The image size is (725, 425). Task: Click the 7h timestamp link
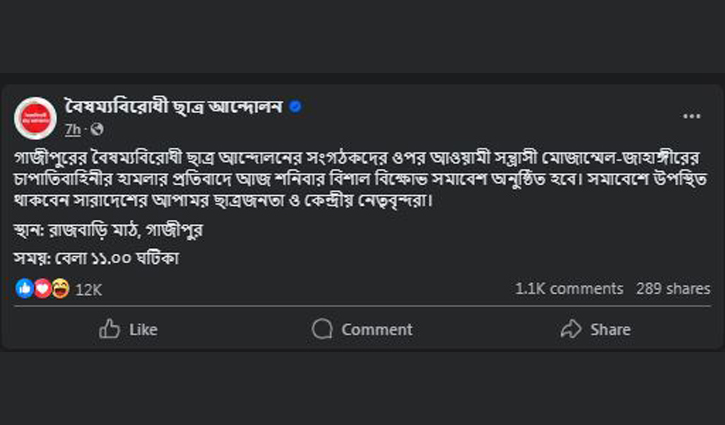[73, 130]
